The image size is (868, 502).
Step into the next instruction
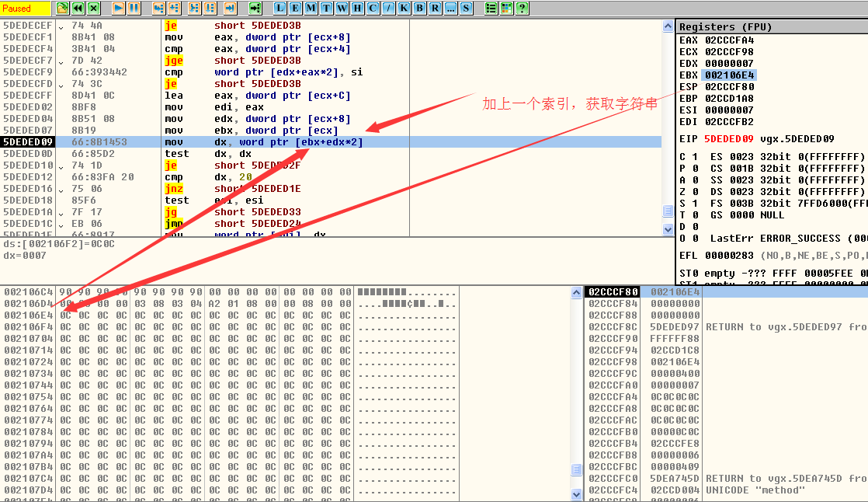coord(158,8)
